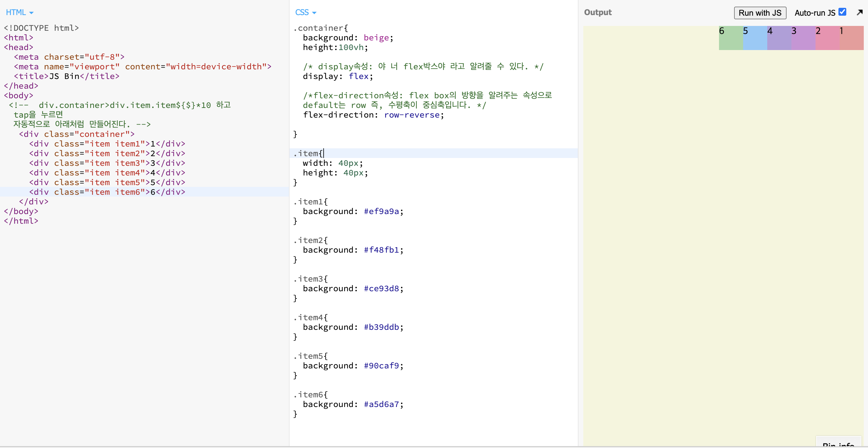Open the CSS panel dropdown
868x448 pixels.
306,12
